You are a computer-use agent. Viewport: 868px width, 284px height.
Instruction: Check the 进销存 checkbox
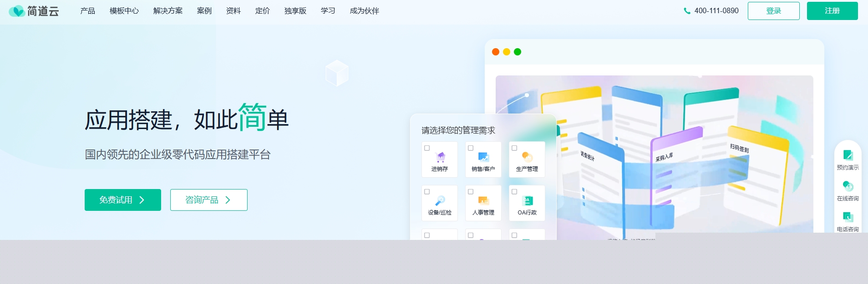click(427, 148)
